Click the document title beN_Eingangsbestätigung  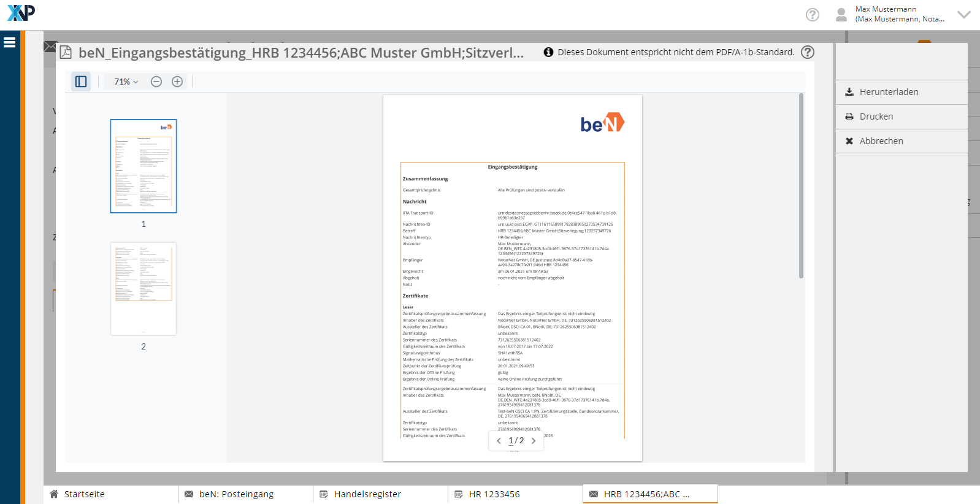click(x=301, y=53)
